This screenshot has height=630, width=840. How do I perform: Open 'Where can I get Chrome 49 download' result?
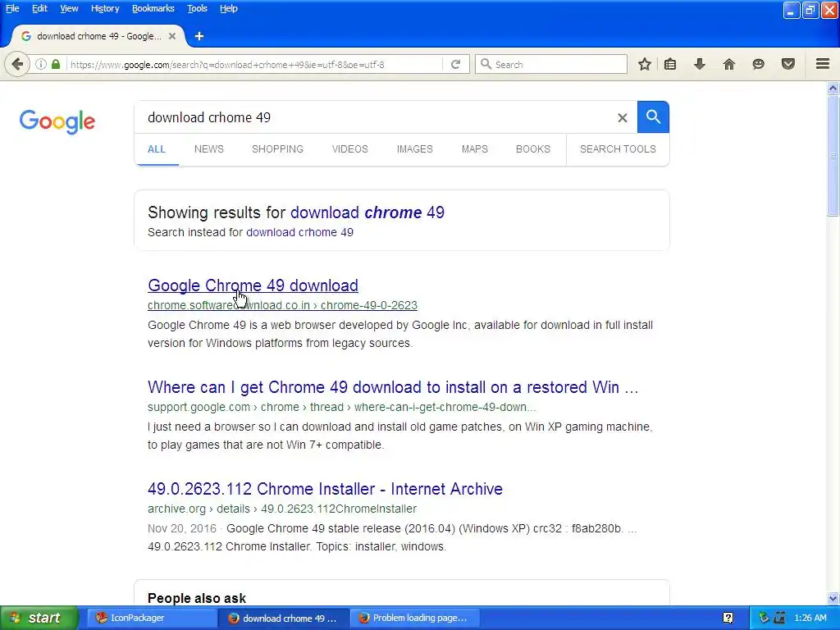[x=393, y=387]
